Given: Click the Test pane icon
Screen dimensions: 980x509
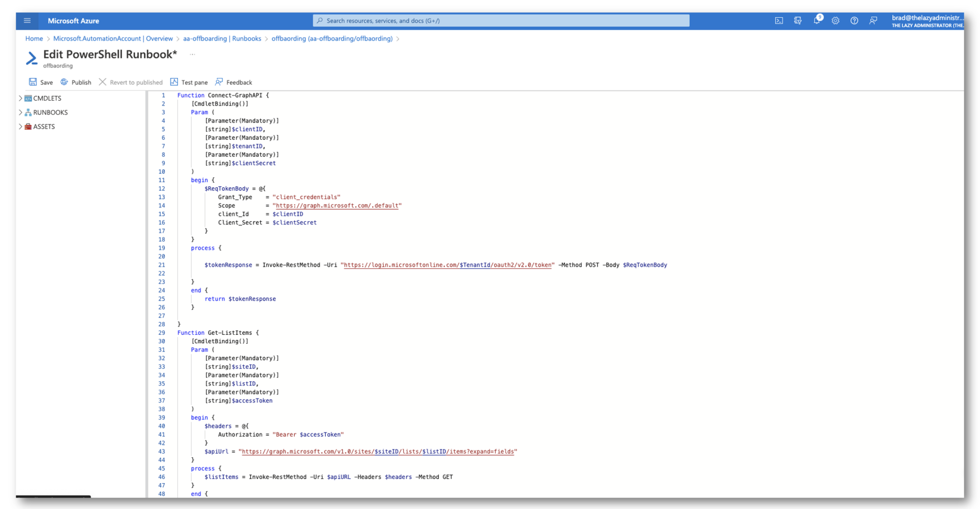Looking at the screenshot, I should tap(174, 82).
